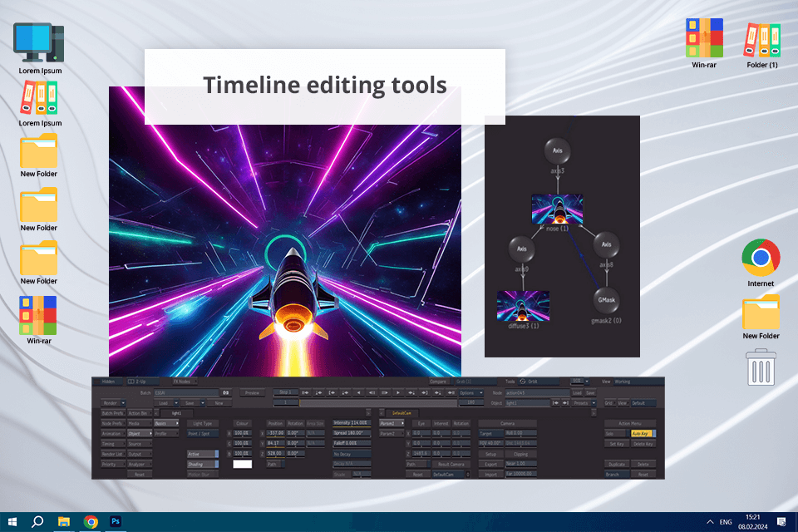Toggle the 2-Up view button
Image resolution: width=798 pixels, height=532 pixels.
(x=143, y=382)
